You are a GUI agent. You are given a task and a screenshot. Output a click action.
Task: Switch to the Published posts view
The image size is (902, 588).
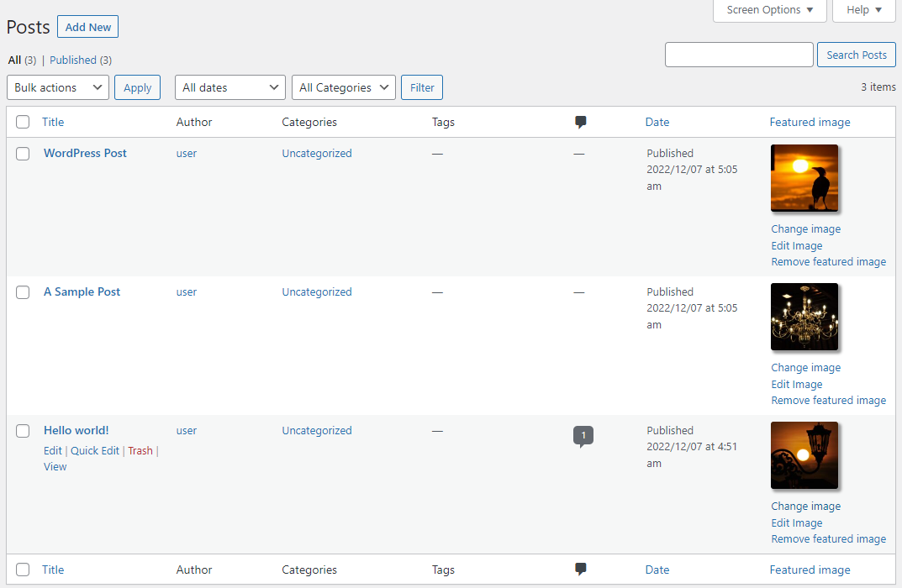pos(74,60)
